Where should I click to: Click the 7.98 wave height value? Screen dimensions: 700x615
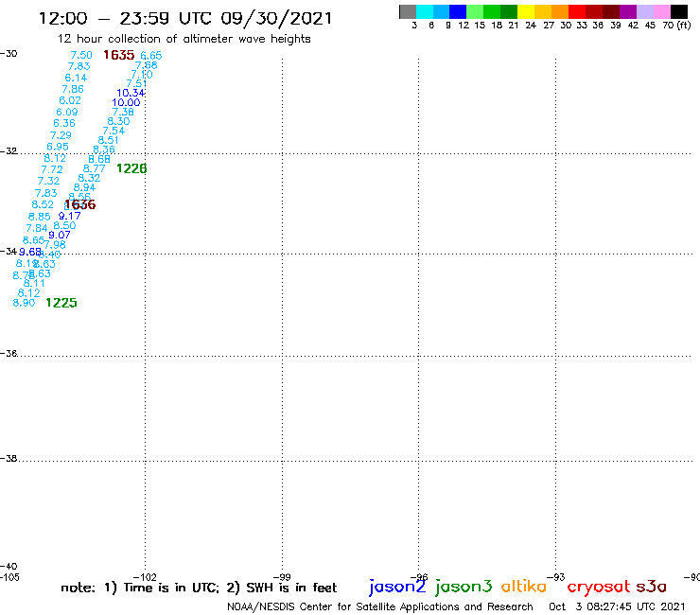tap(55, 245)
